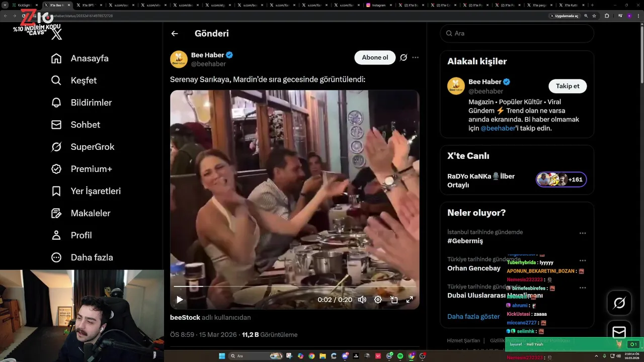Switch to Instagram browser tab

point(379,5)
